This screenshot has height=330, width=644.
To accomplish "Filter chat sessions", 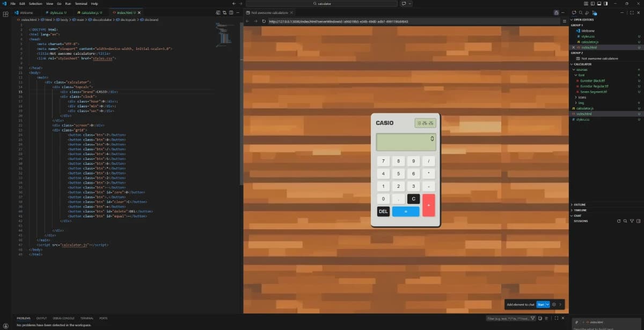I will (x=632, y=221).
